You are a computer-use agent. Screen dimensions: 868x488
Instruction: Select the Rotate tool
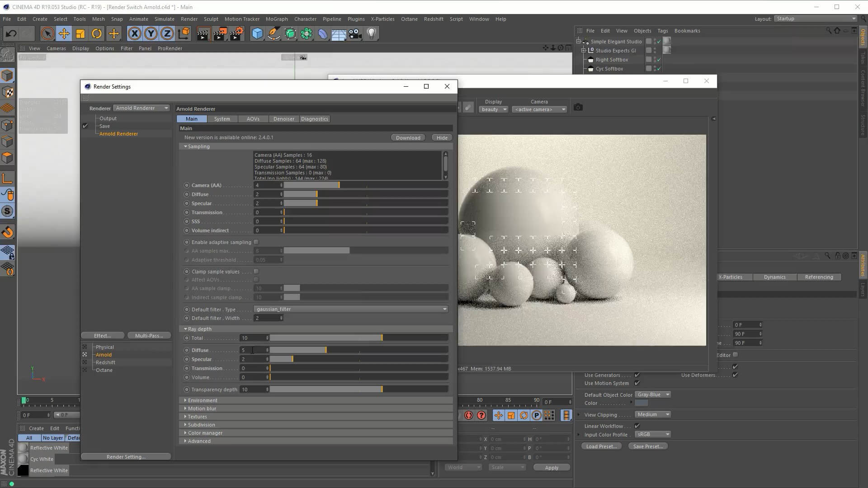(97, 33)
